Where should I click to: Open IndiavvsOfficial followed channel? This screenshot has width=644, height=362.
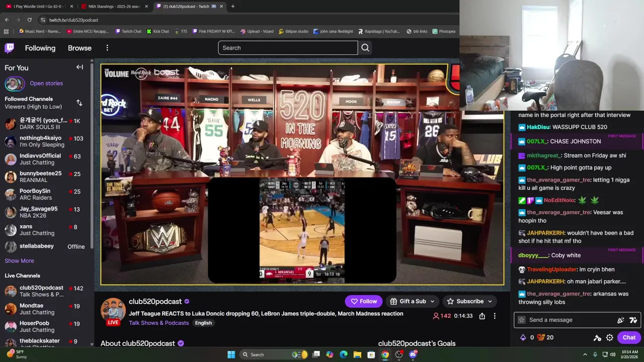point(46,159)
